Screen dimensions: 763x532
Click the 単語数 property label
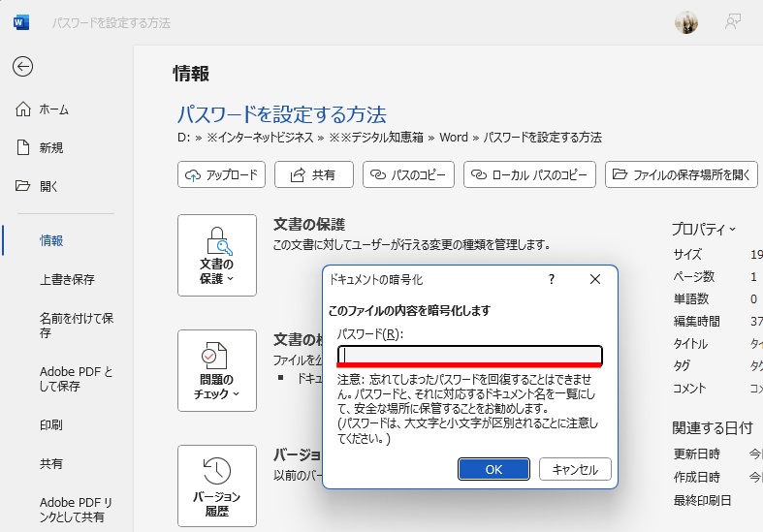click(691, 298)
